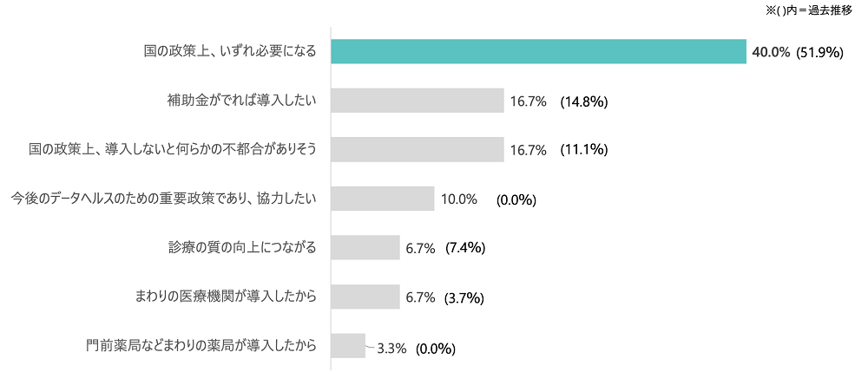The image size is (868, 385).
Task: Click the bar for 導入しないと何らかの不都合がありそう
Action: tap(418, 149)
